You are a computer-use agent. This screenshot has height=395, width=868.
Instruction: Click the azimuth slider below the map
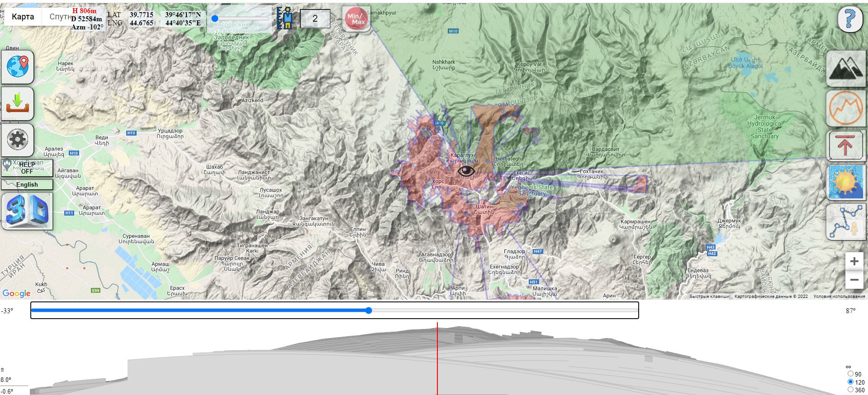tap(335, 310)
